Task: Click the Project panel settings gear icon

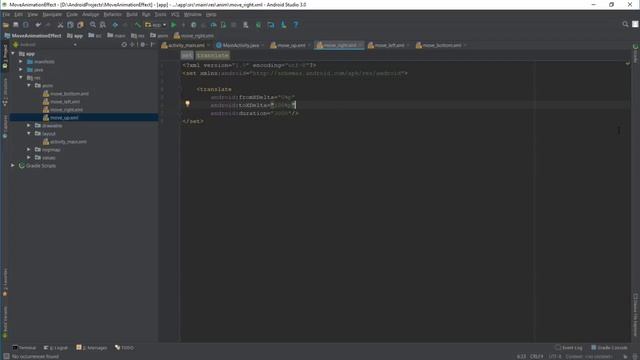Action: click(142, 44)
